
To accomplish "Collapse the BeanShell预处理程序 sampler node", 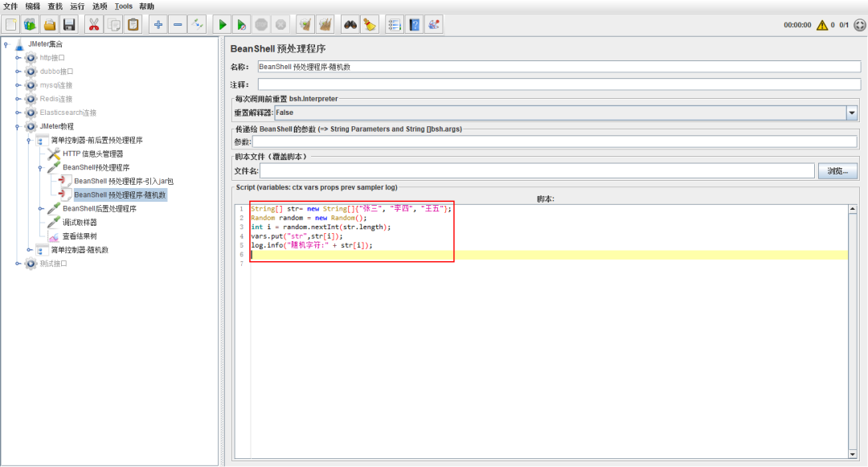I will (40, 168).
